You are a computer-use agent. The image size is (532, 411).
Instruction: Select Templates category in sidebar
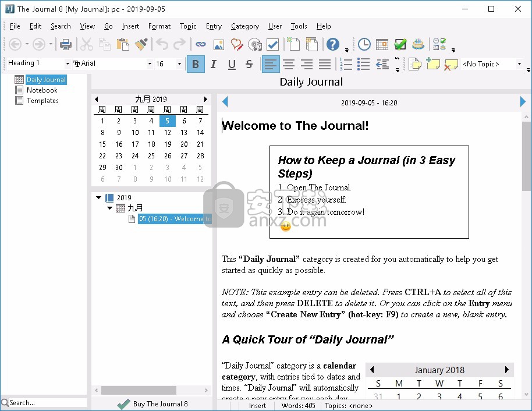(42, 101)
